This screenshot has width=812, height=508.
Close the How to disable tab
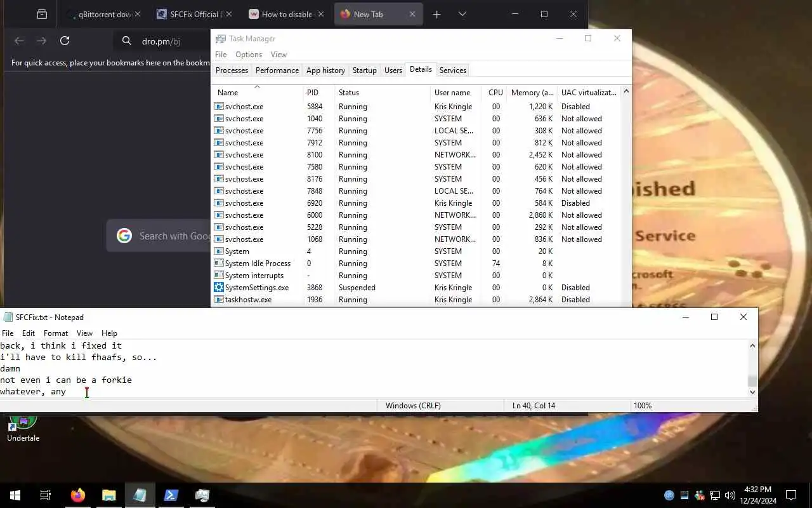[320, 14]
